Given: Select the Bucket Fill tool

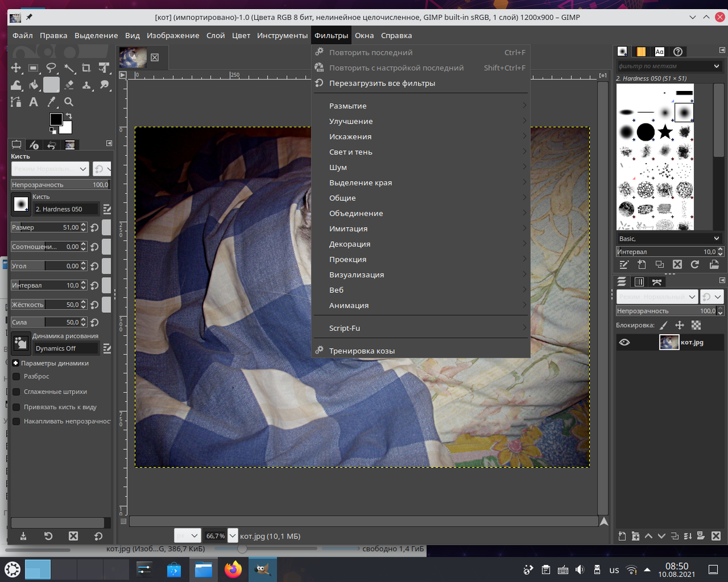Looking at the screenshot, I should [34, 85].
